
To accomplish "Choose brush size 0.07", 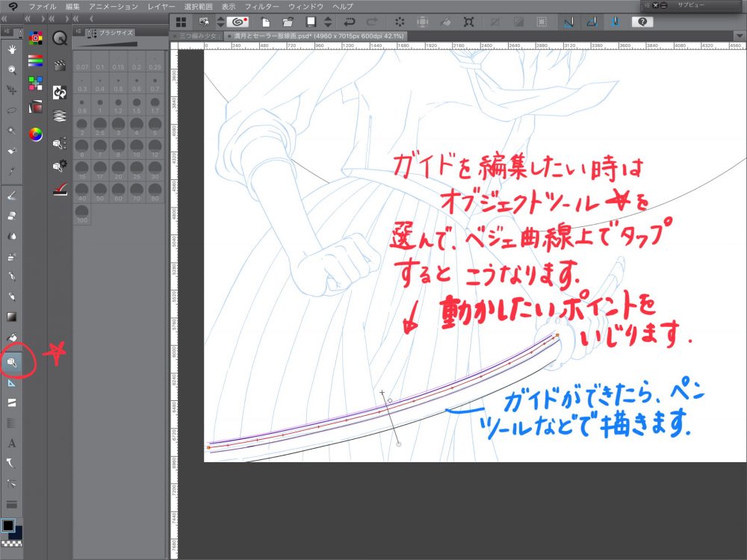I will click(x=82, y=62).
